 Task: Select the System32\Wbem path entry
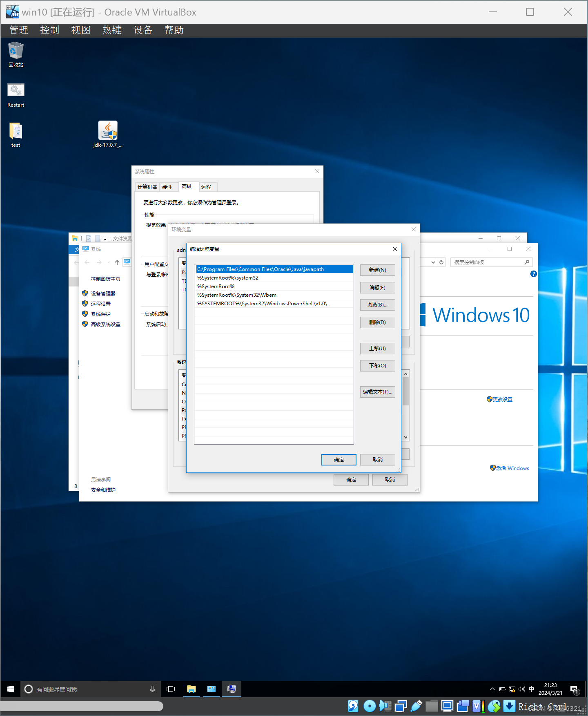[x=274, y=295]
